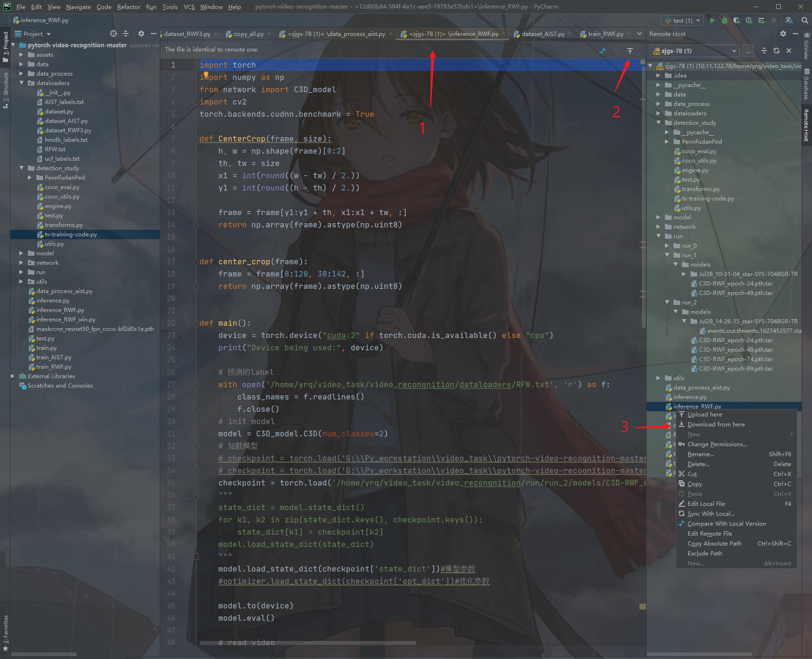812x659 pixels.
Task: Choose Download from here in context menu
Action: pyautogui.click(x=736, y=425)
